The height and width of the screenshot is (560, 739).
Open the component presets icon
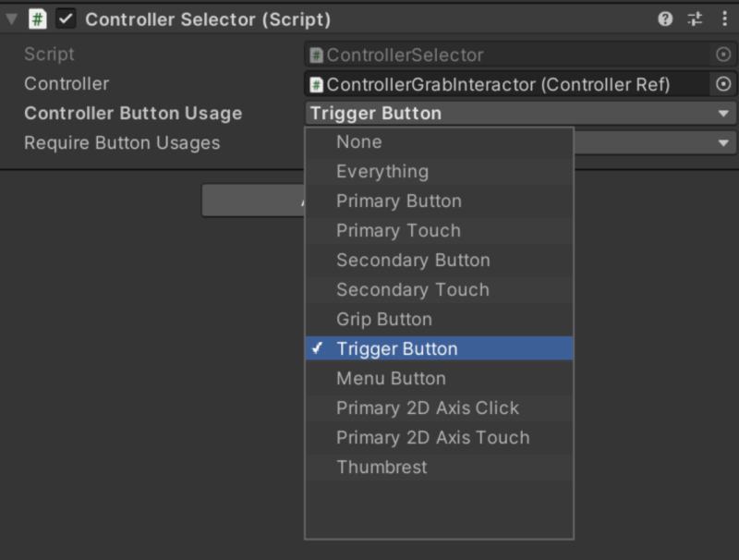(695, 18)
